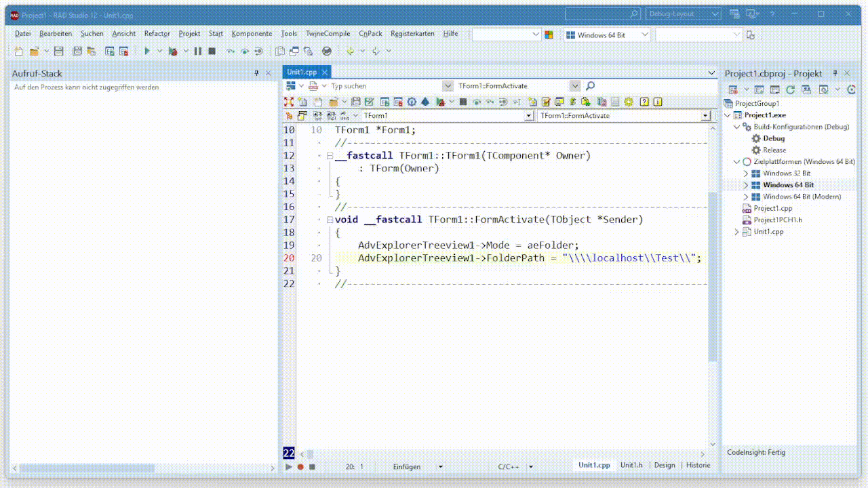Click the New Items icon in main toolbar

(18, 51)
